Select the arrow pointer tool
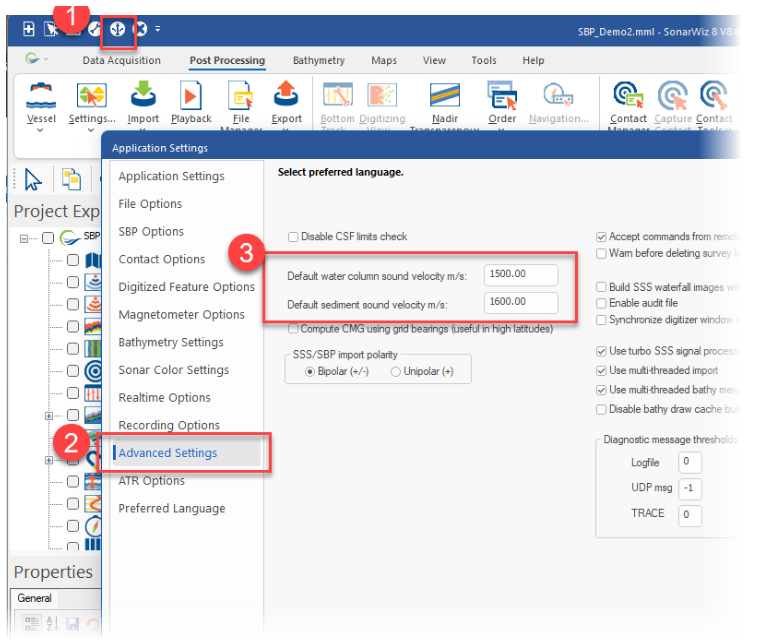Image resolution: width=769 pixels, height=643 pixels. tap(33, 179)
